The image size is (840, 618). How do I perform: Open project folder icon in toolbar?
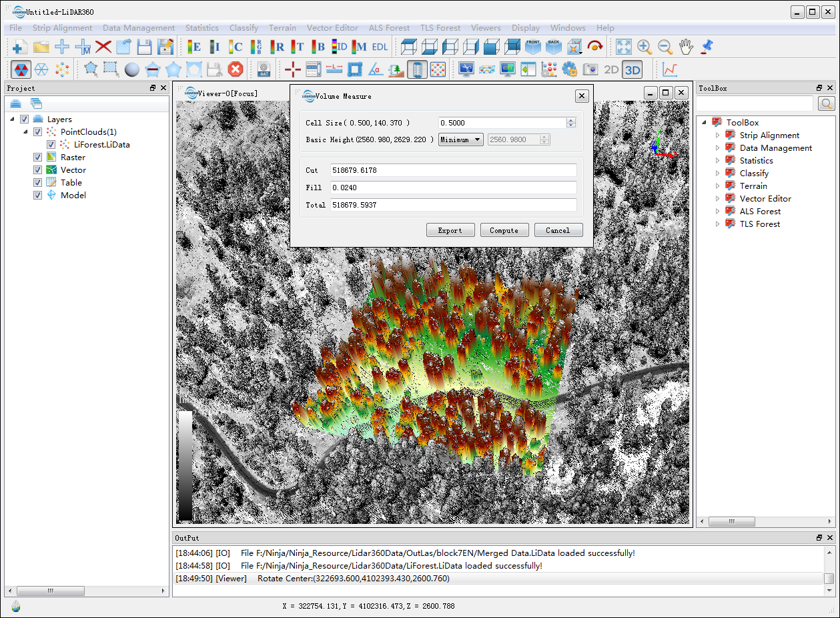tap(41, 47)
